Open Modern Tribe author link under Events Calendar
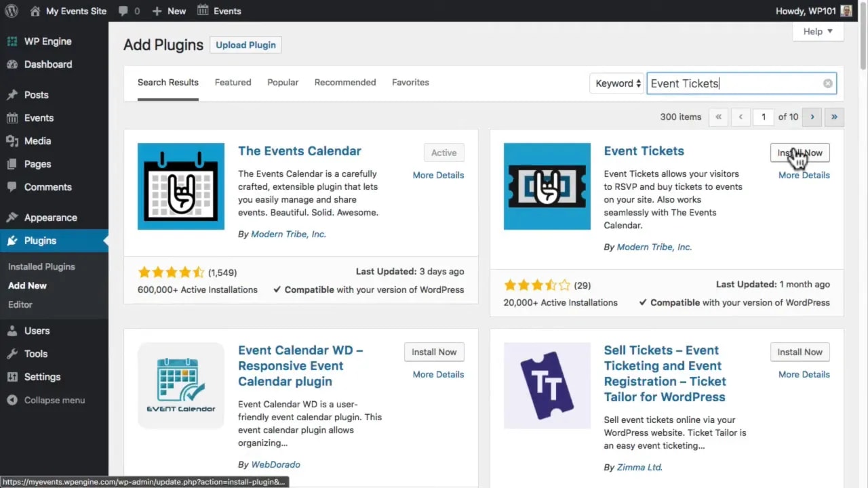Viewport: 868px width, 488px height. coord(288,235)
